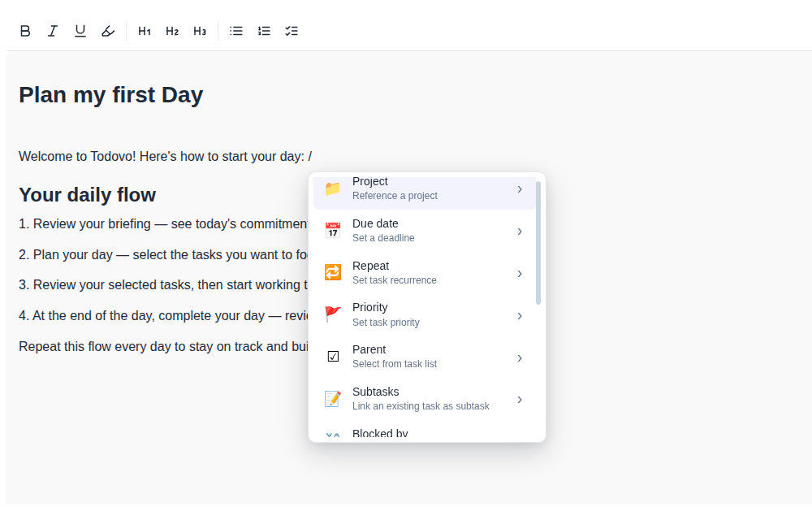The height and width of the screenshot is (507, 812).
Task: Expand the Priority submenu chevron
Action: [x=520, y=316]
